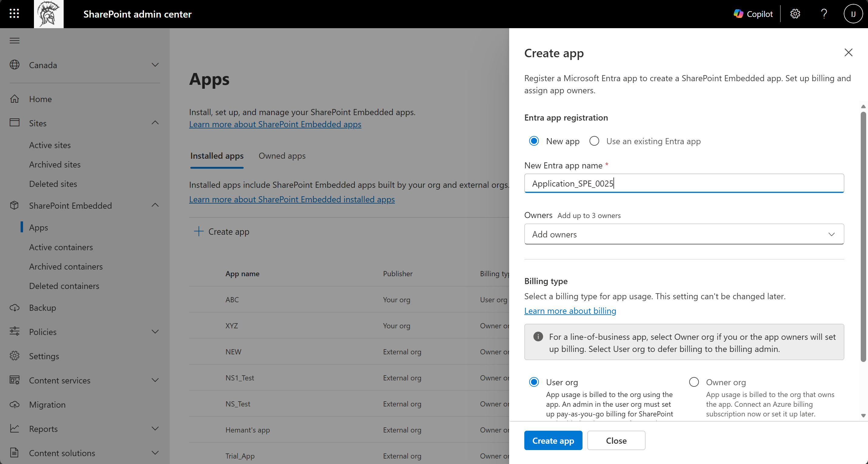Collapse the Sites section chevron
The width and height of the screenshot is (868, 464).
[x=155, y=123]
